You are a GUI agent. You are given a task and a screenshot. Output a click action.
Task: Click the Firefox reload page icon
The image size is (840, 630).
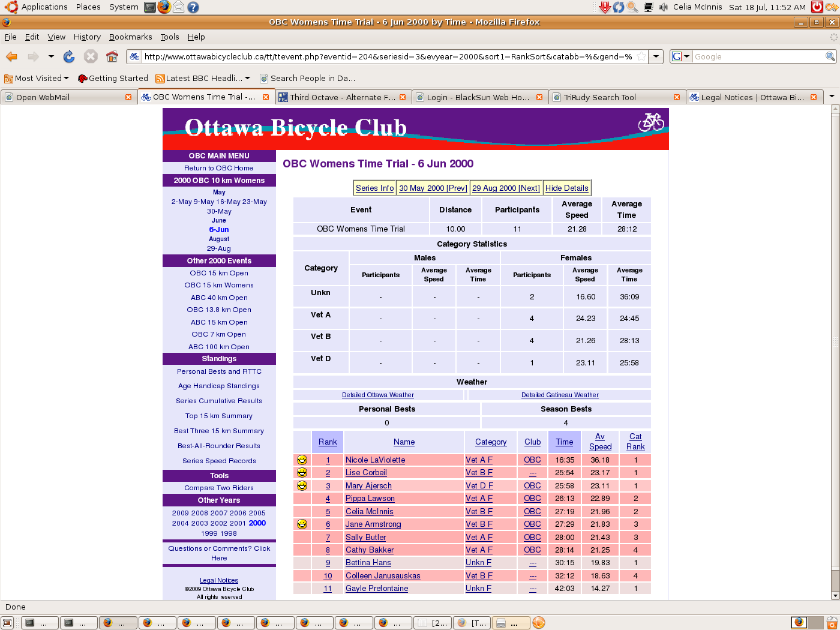tap(69, 56)
